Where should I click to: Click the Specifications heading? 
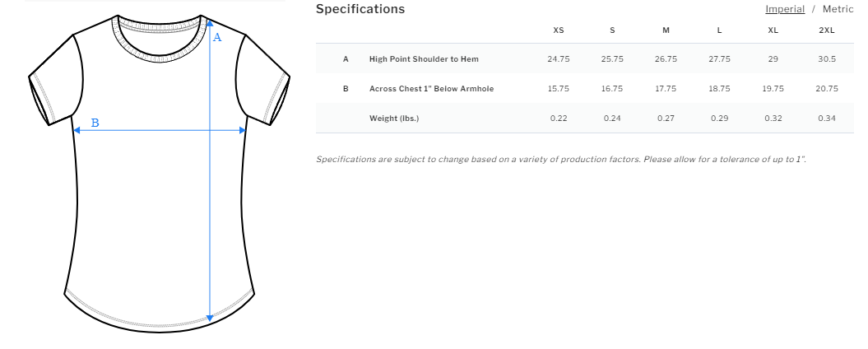(360, 9)
